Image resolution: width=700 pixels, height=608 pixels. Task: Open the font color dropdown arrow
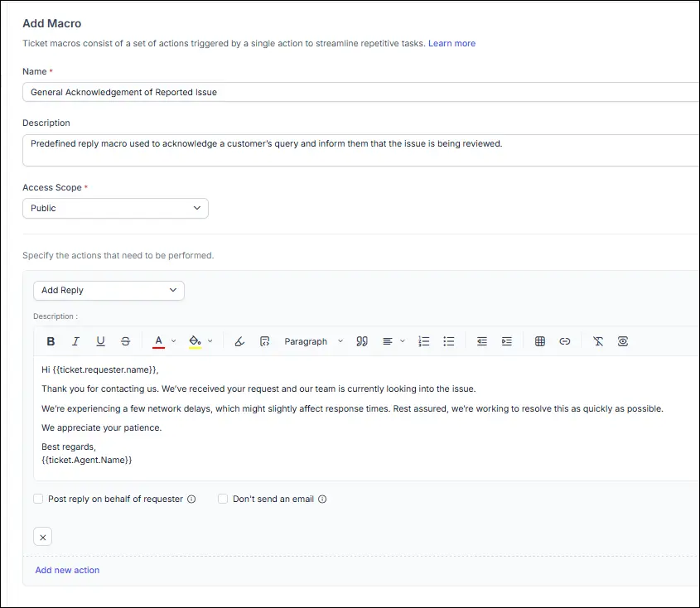pos(174,341)
